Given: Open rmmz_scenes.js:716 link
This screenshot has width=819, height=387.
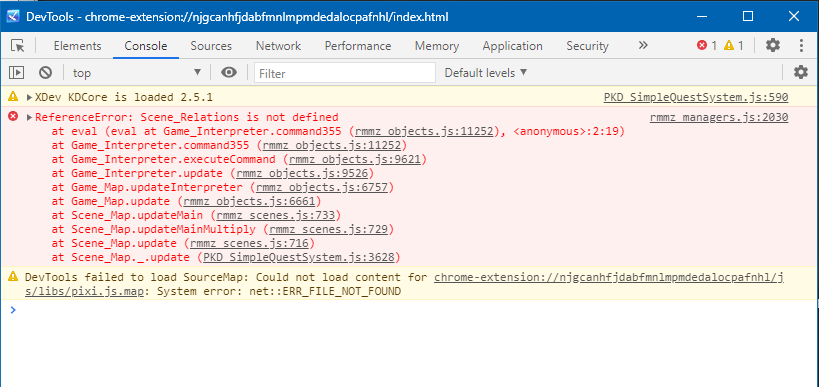Looking at the screenshot, I should pos(250,243).
